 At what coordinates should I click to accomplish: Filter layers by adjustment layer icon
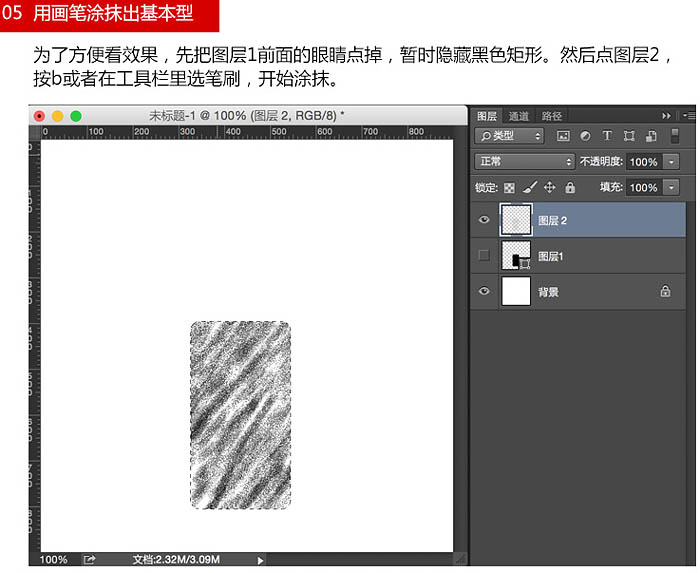585,136
